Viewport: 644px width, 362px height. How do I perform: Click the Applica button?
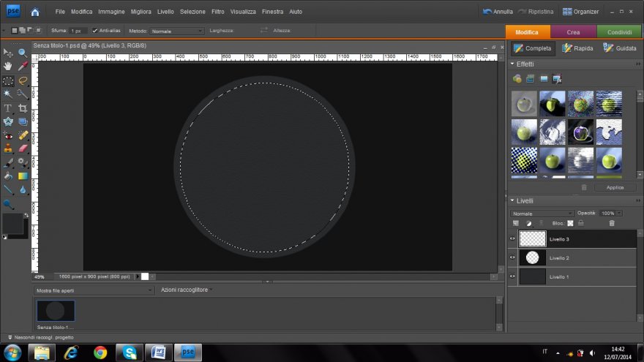615,187
